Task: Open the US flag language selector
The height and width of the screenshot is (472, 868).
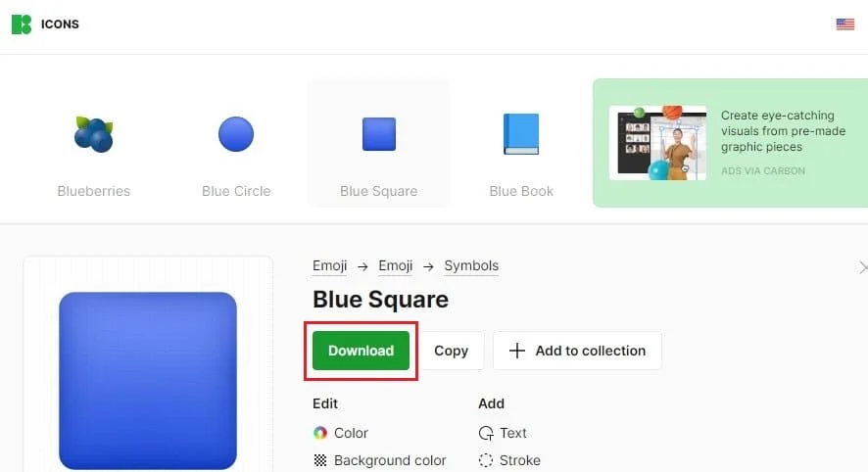Action: 844,24
